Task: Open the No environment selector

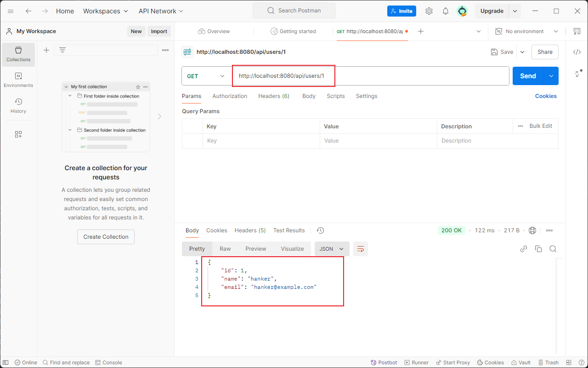Action: 527,31
